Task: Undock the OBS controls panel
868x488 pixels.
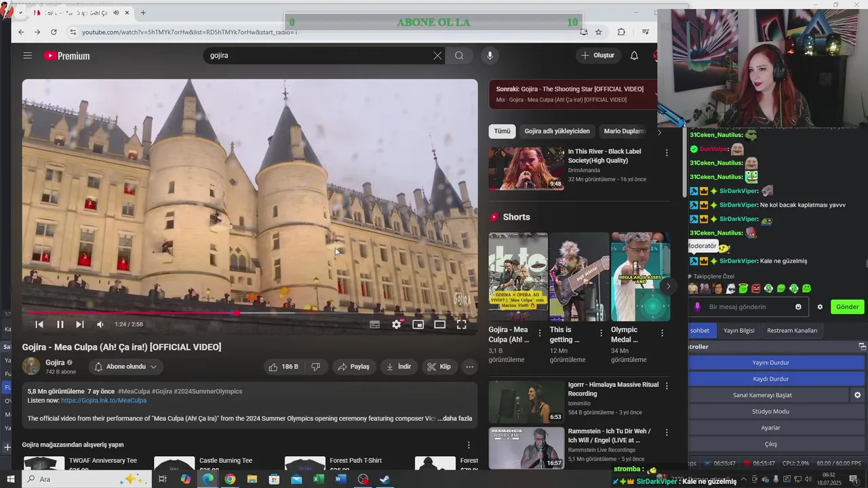Action: [862, 346]
